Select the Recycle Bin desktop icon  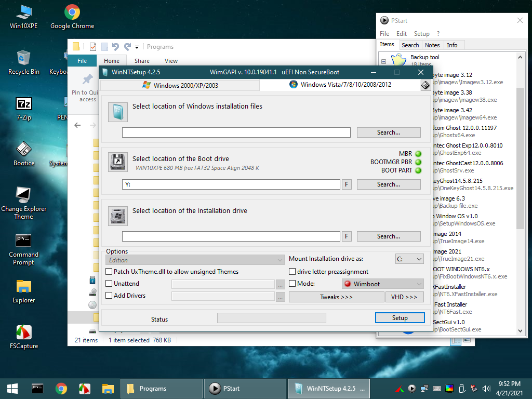click(x=24, y=62)
